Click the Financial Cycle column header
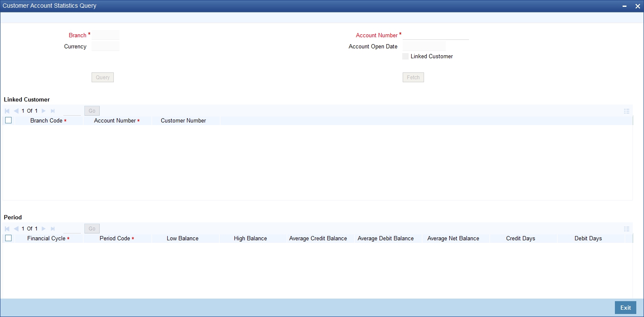 click(x=49, y=239)
